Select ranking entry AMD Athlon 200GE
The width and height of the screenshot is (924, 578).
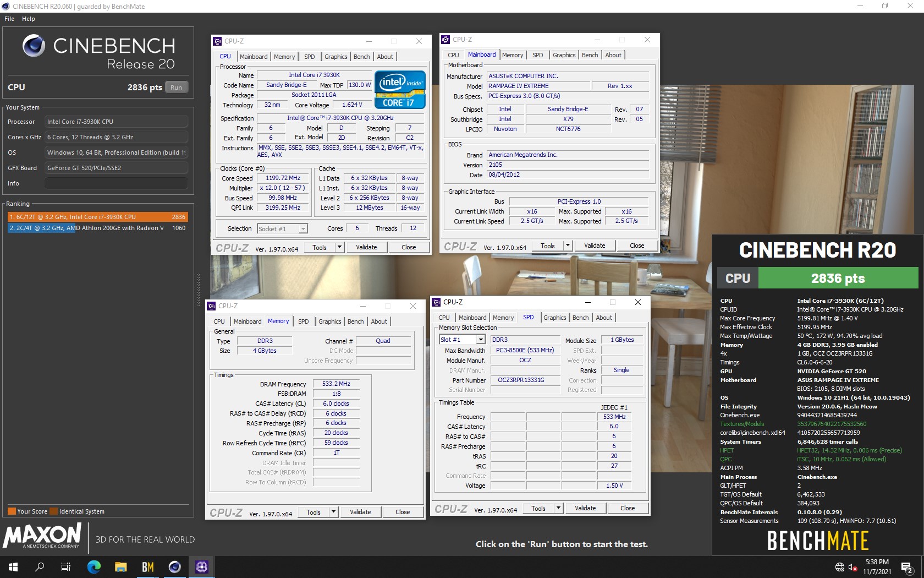click(x=97, y=228)
